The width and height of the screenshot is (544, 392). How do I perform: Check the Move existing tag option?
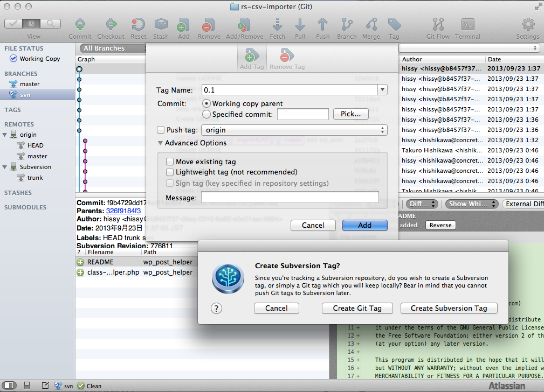(x=170, y=162)
